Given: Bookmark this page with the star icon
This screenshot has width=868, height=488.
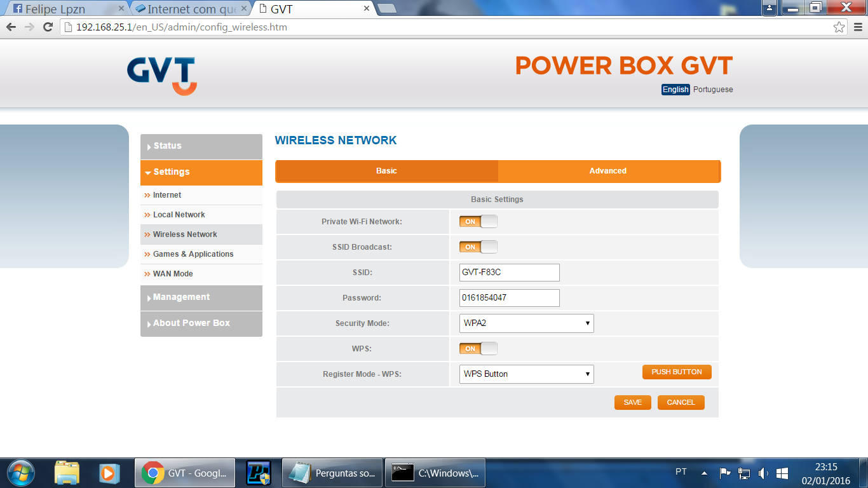Looking at the screenshot, I should tap(839, 27).
